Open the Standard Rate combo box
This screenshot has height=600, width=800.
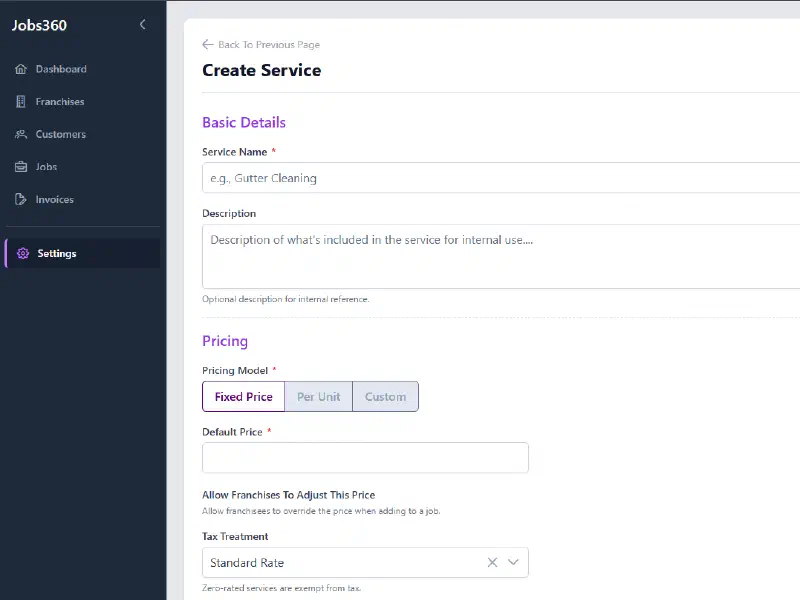click(365, 562)
